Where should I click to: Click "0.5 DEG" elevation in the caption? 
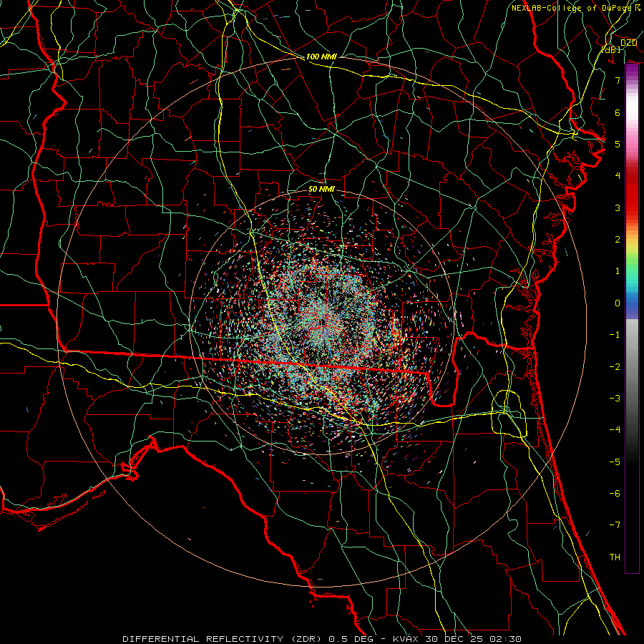tap(351, 639)
